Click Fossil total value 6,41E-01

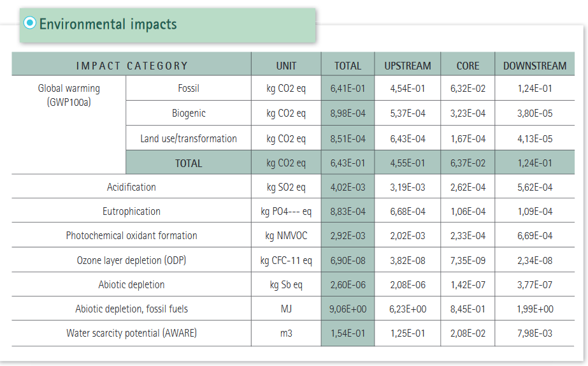[348, 88]
